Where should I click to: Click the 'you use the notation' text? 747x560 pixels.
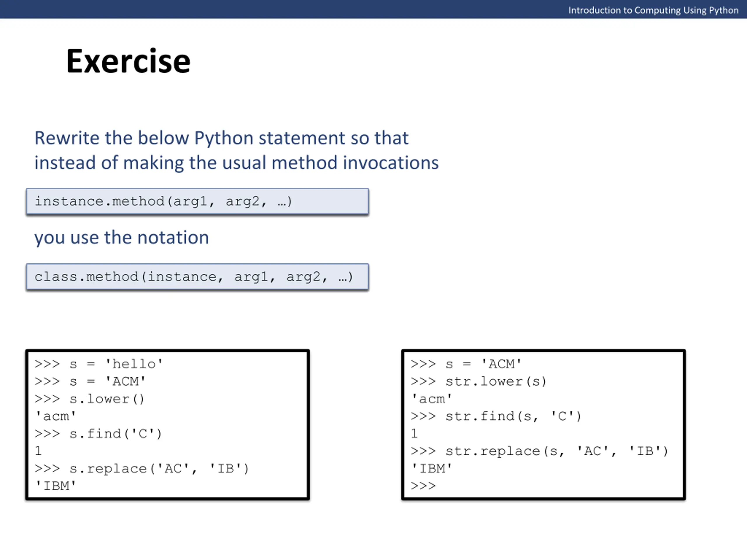click(x=122, y=238)
